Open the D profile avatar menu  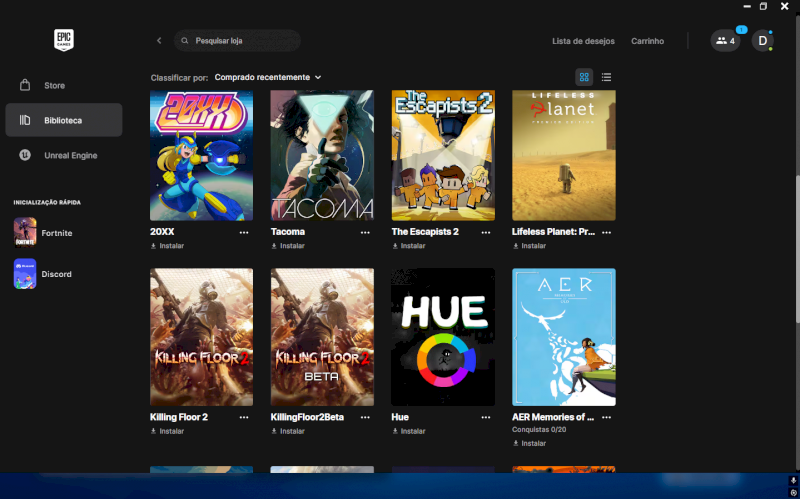point(762,41)
